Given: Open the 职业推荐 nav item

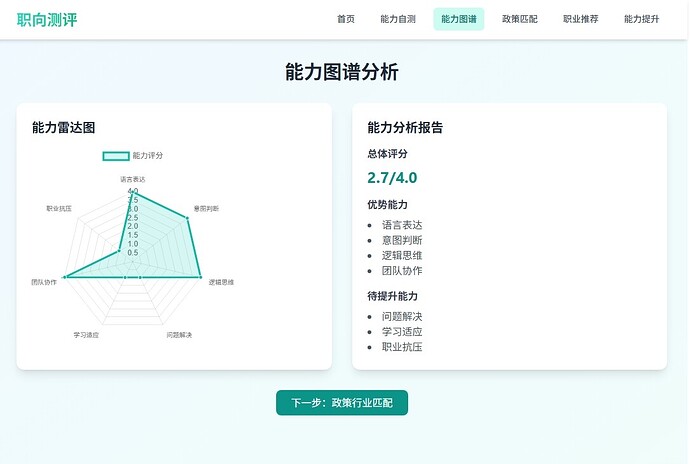Looking at the screenshot, I should pyautogui.click(x=580, y=19).
